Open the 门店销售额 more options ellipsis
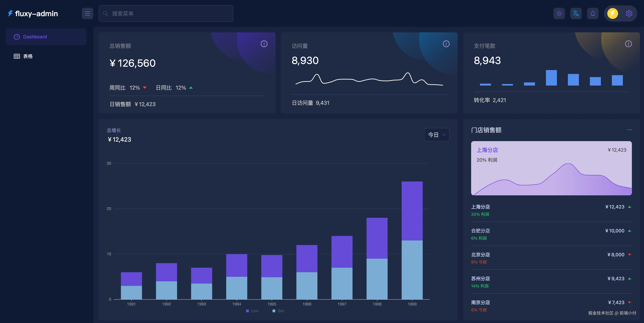The height and width of the screenshot is (323, 644). 629,130
